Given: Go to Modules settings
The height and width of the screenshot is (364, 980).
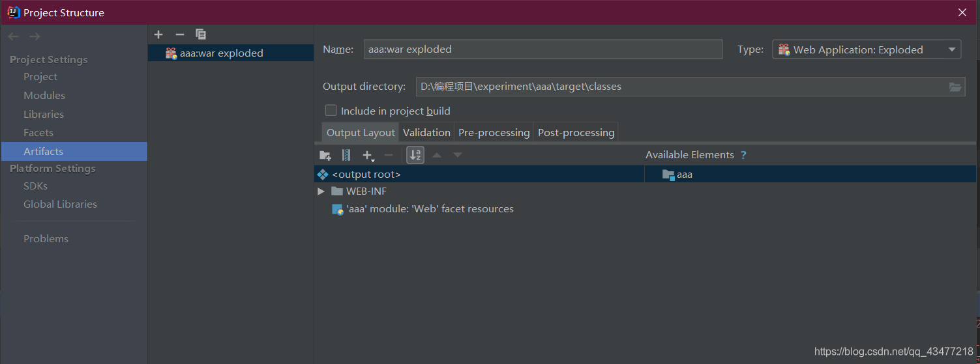Looking at the screenshot, I should click(x=44, y=96).
